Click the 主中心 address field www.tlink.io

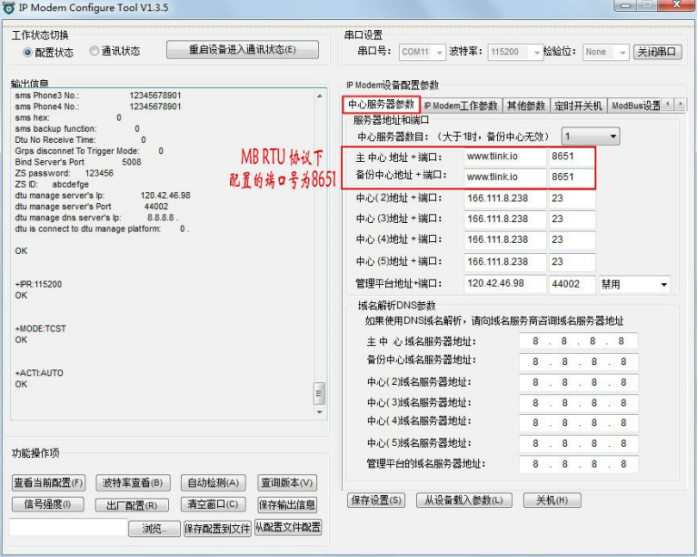point(504,157)
